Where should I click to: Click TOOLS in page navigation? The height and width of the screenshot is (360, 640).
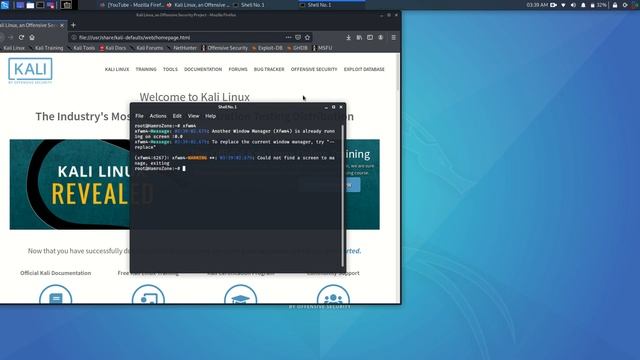pyautogui.click(x=170, y=69)
